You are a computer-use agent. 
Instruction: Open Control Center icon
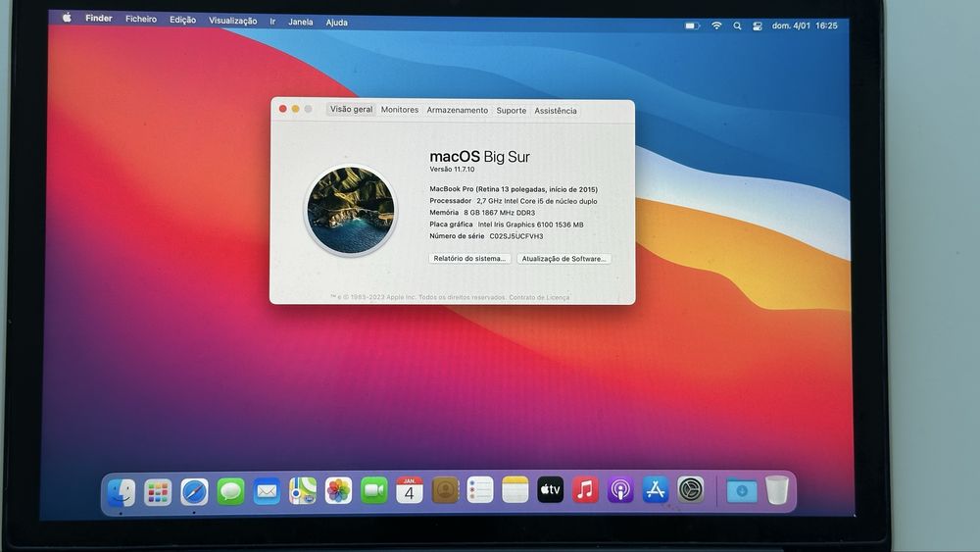click(758, 26)
